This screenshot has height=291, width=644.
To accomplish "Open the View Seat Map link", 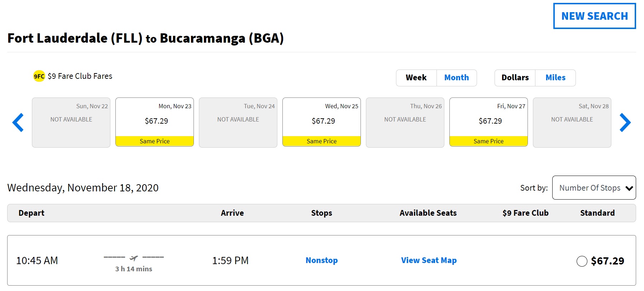I will click(429, 261).
